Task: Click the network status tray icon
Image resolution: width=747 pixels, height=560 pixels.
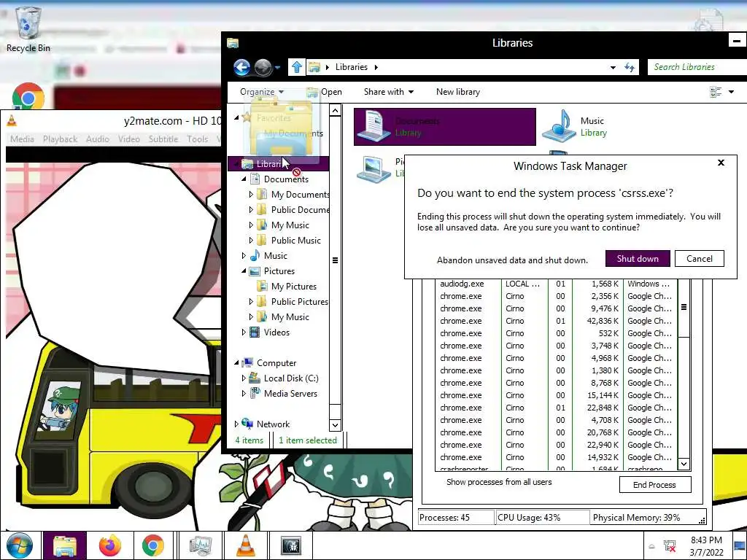Action: (x=670, y=546)
